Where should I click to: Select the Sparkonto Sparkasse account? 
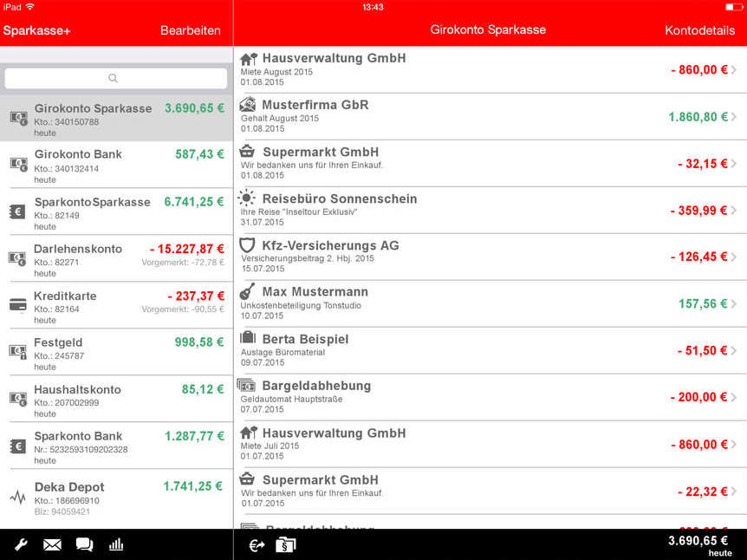117,212
